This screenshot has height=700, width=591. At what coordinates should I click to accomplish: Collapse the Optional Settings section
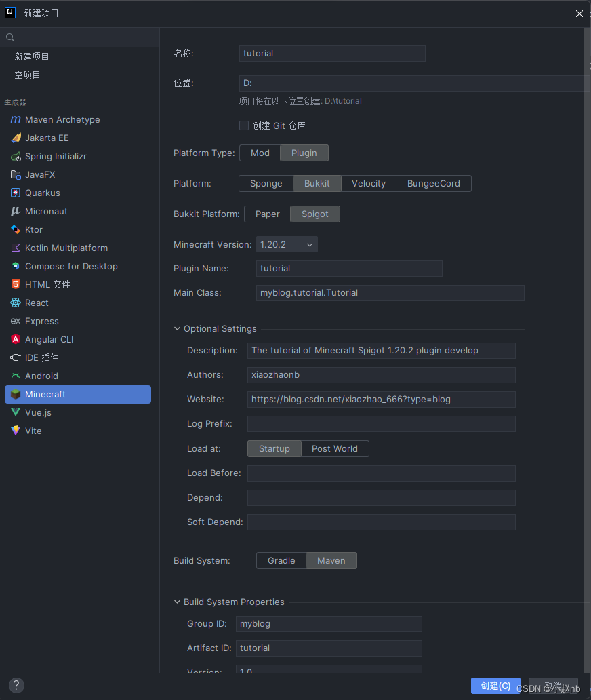[x=177, y=328]
